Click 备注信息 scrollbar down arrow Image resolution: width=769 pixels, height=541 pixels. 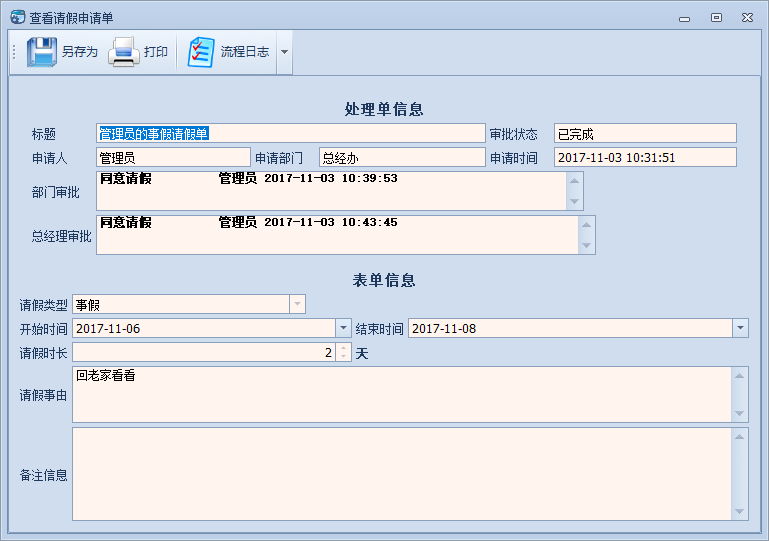pos(740,512)
